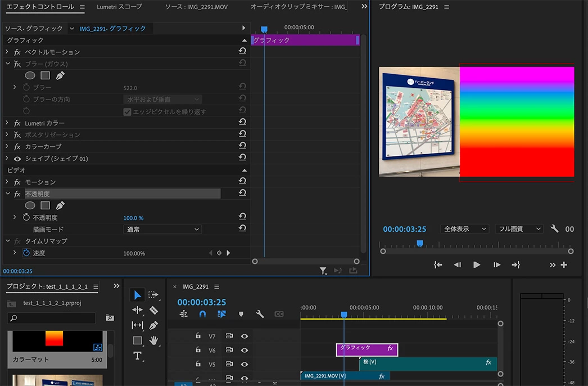Collapse タイムリマップ section

click(x=7, y=241)
